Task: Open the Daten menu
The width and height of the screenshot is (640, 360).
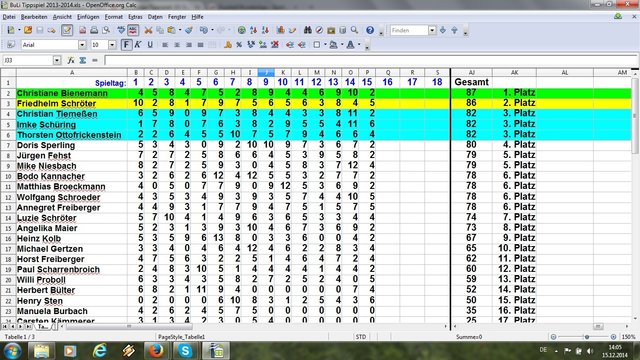Action: (x=155, y=17)
